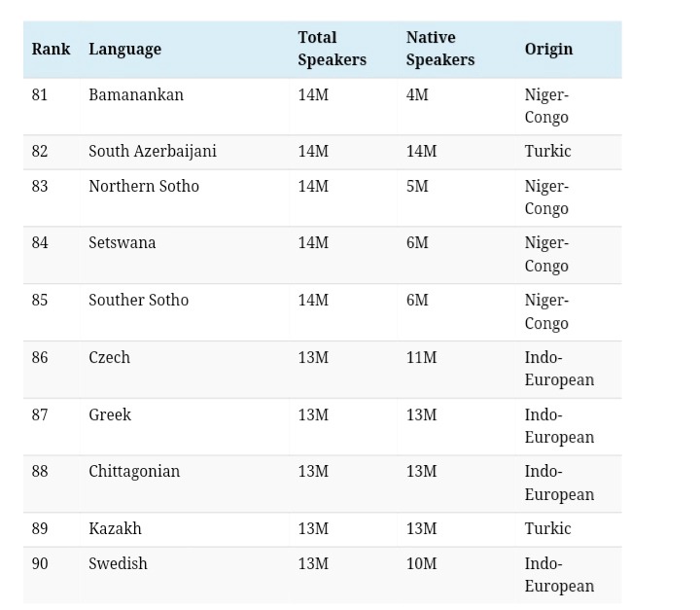The width and height of the screenshot is (700, 610).
Task: Click the Native Speakers column header
Action: (x=440, y=49)
